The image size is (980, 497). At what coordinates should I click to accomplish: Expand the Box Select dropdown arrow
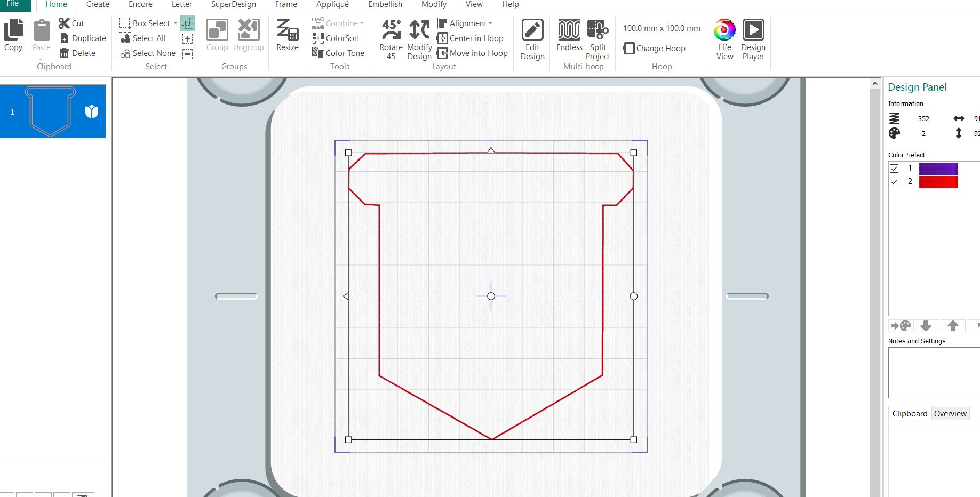(x=176, y=23)
